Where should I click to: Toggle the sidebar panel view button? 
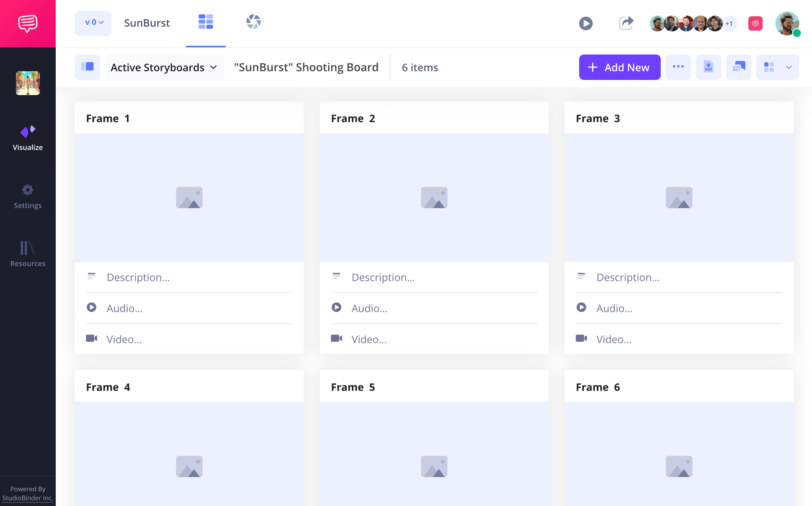tap(88, 67)
